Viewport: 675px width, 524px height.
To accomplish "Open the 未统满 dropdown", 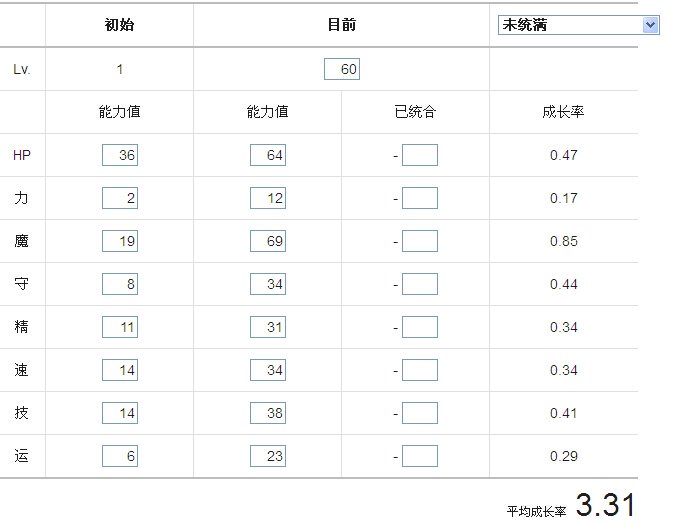I will tap(578, 25).
